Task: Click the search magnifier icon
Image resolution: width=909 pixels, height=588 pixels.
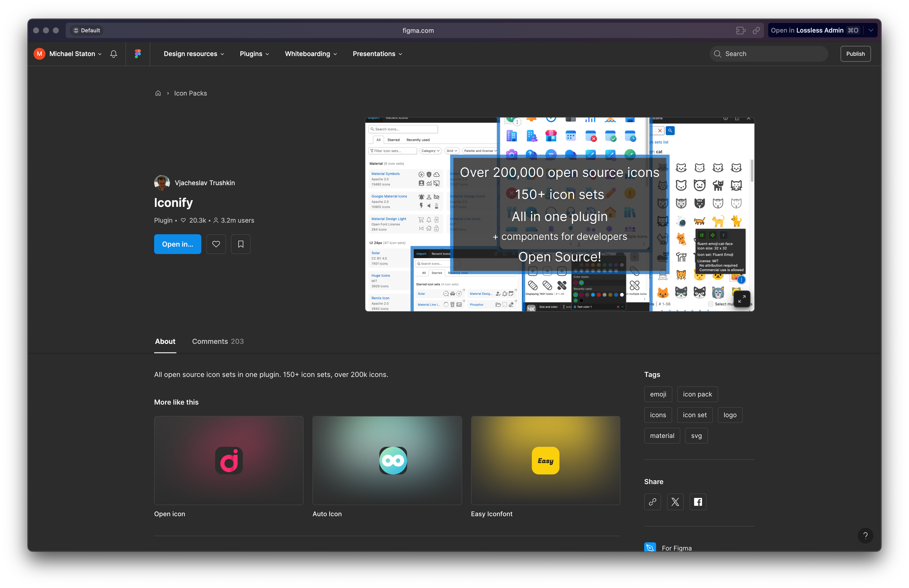Action: pyautogui.click(x=718, y=54)
